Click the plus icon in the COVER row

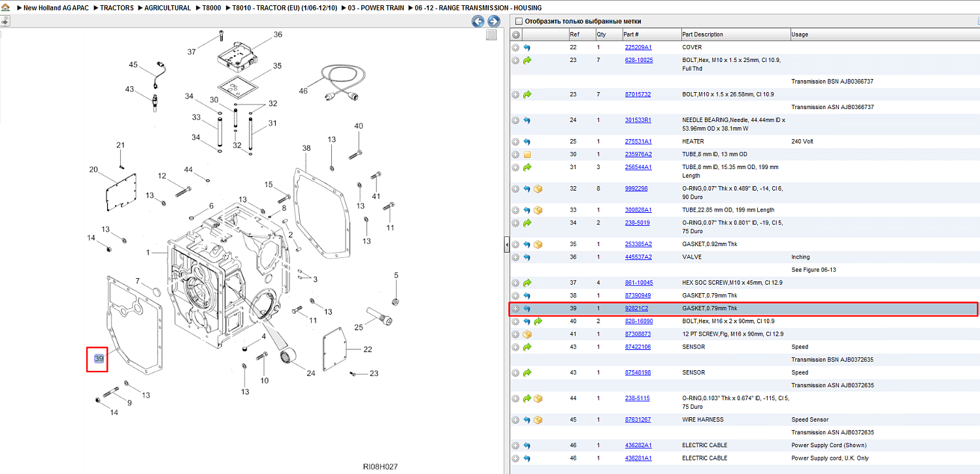pos(515,48)
